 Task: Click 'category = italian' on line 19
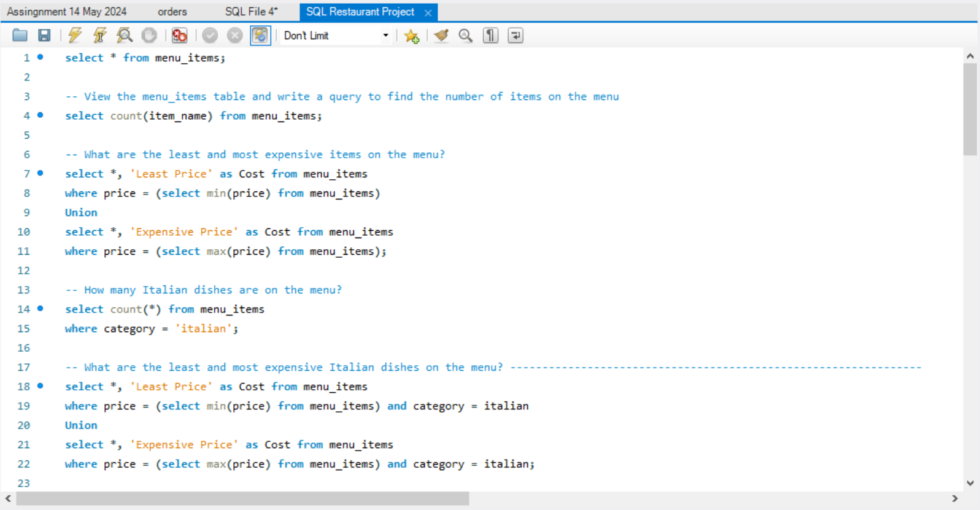point(471,406)
